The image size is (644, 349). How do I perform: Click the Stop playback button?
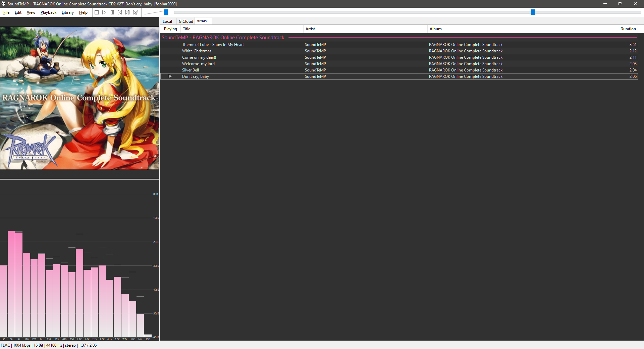pos(97,12)
